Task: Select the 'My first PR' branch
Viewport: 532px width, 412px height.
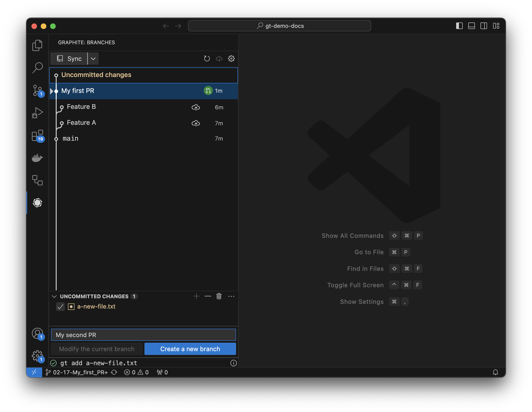Action: [x=78, y=90]
